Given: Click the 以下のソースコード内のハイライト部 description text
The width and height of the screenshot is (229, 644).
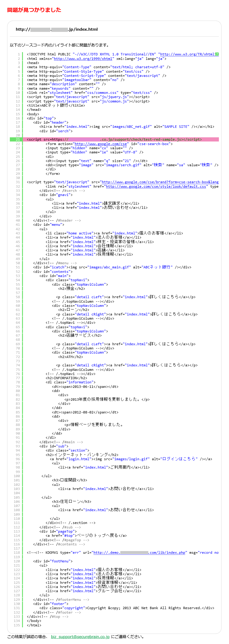Looking at the screenshot, I should (59, 45).
